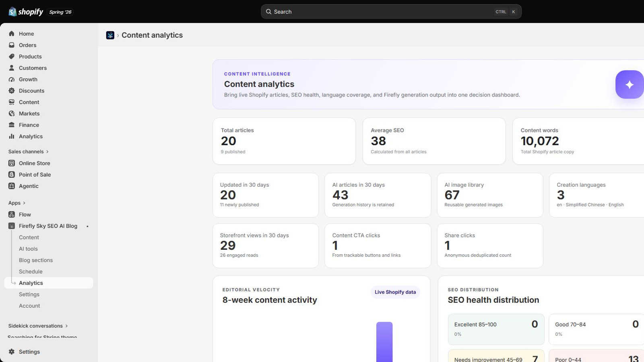The height and width of the screenshot is (362, 644).
Task: Click the purple bar in 8-week chart
Action: click(x=384, y=342)
